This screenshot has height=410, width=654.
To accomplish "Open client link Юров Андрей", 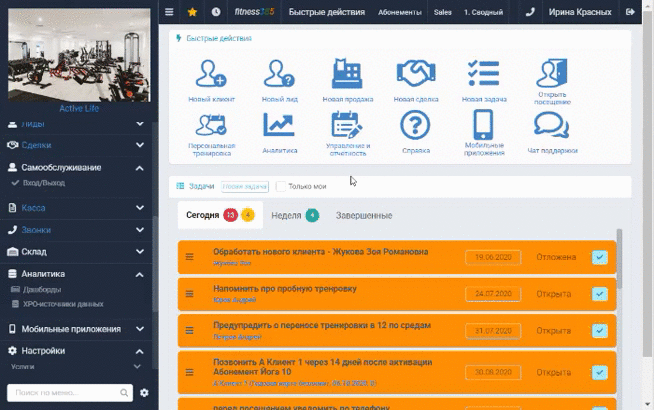I will [x=234, y=299].
